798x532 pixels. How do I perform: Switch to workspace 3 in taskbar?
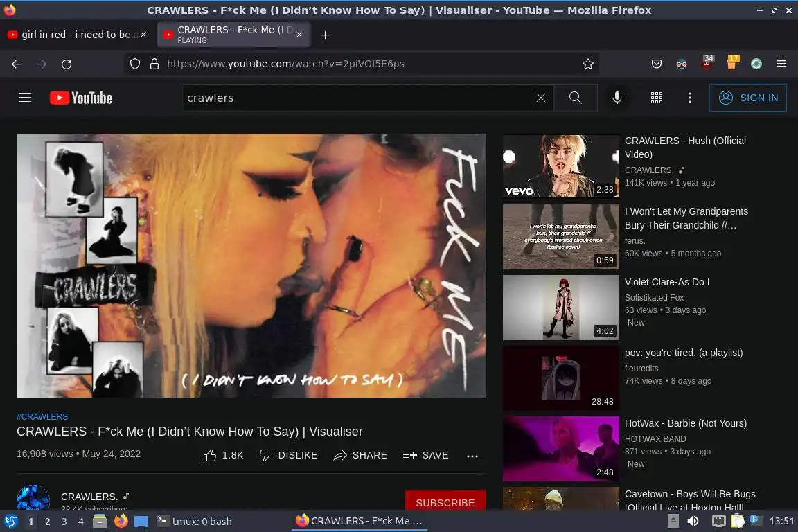[64, 522]
